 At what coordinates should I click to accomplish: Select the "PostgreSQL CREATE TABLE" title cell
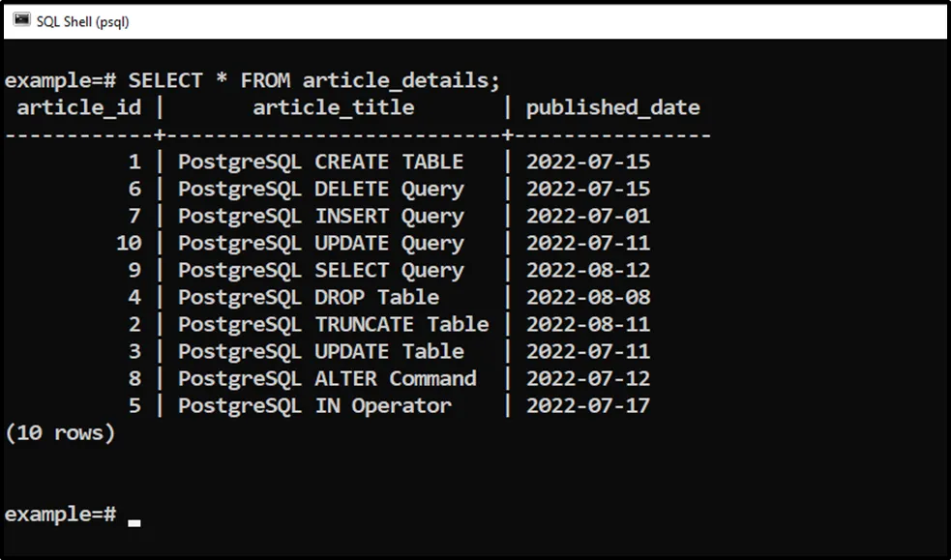tap(320, 162)
